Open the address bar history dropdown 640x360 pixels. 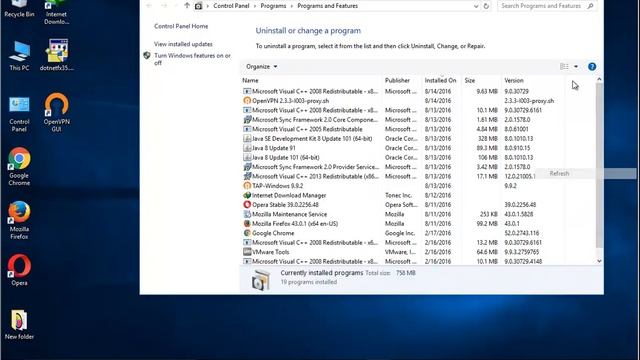(x=476, y=6)
